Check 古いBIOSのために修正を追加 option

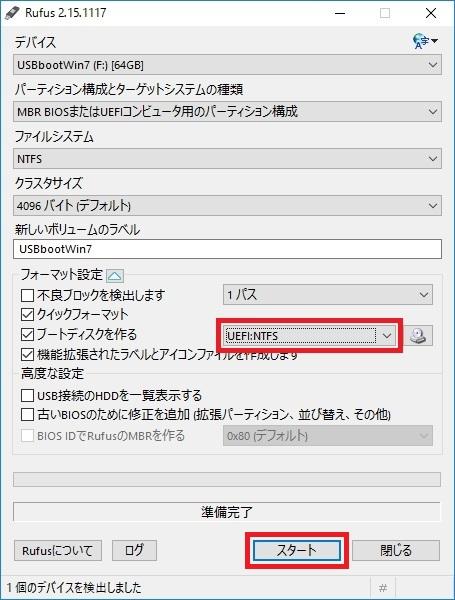click(x=27, y=414)
